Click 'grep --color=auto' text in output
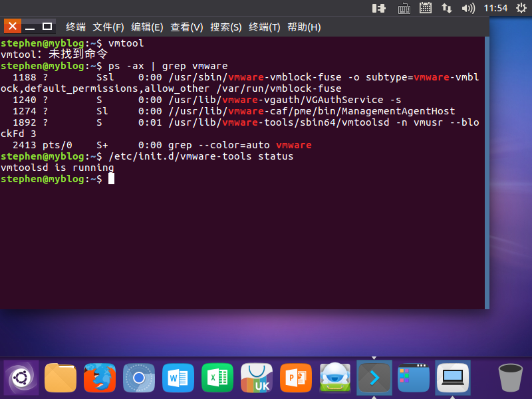 (219, 145)
